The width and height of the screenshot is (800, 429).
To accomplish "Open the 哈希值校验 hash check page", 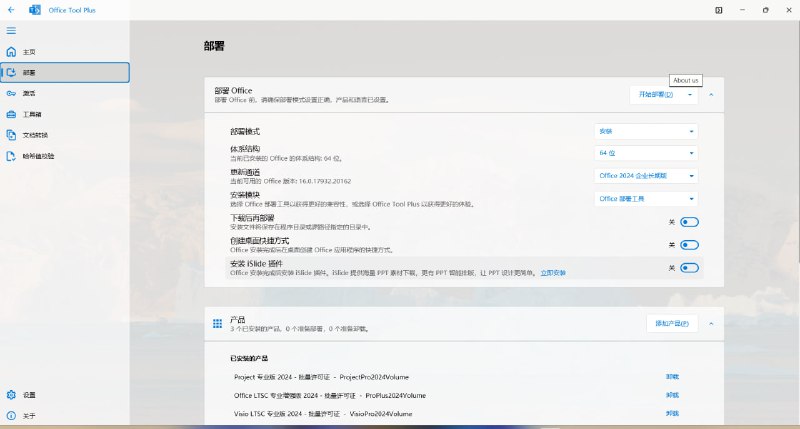I will click(x=65, y=156).
